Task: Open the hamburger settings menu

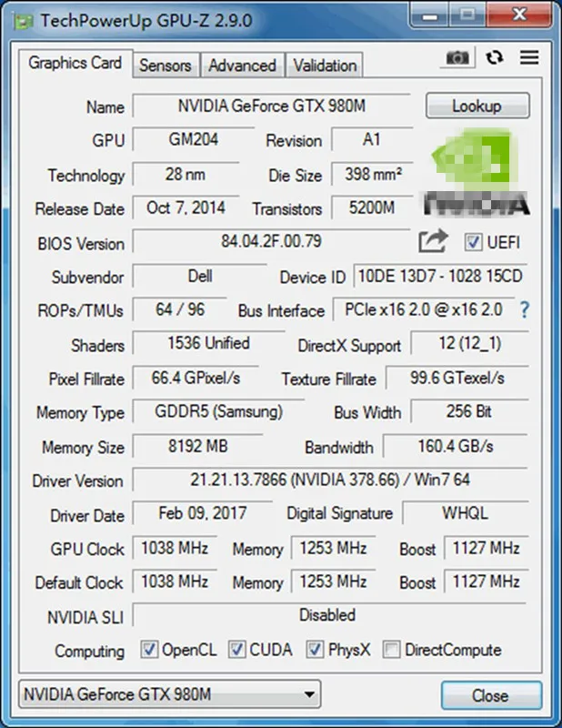Action: click(x=529, y=57)
